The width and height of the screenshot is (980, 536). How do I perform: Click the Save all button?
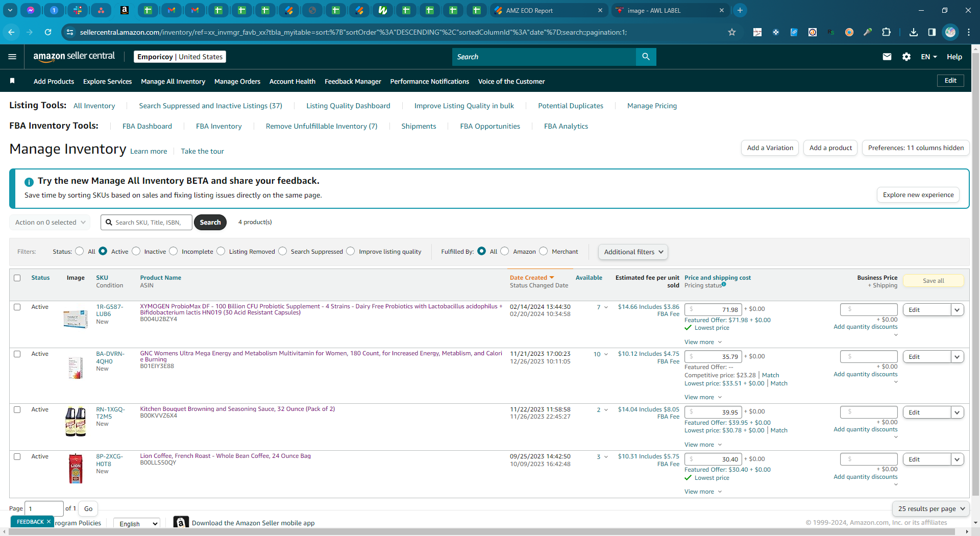(x=934, y=281)
